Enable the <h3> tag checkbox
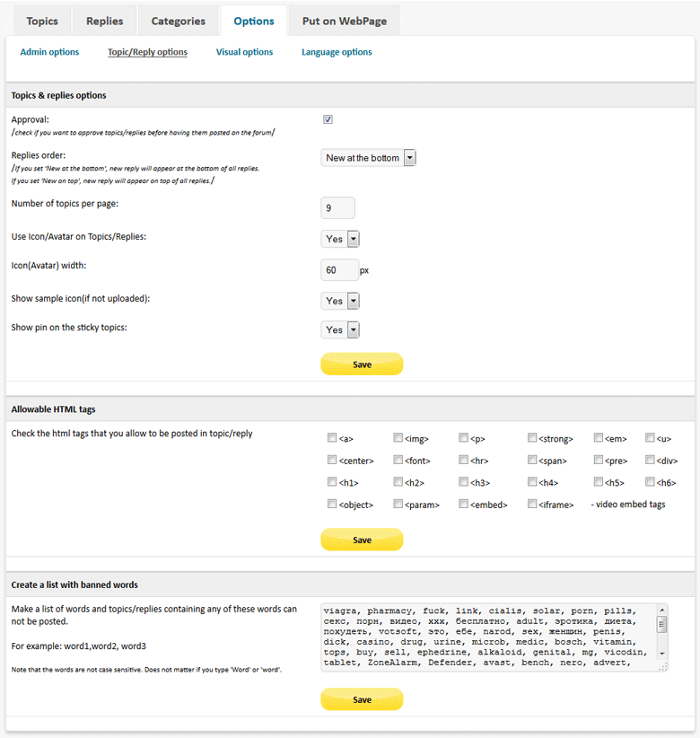 (463, 481)
